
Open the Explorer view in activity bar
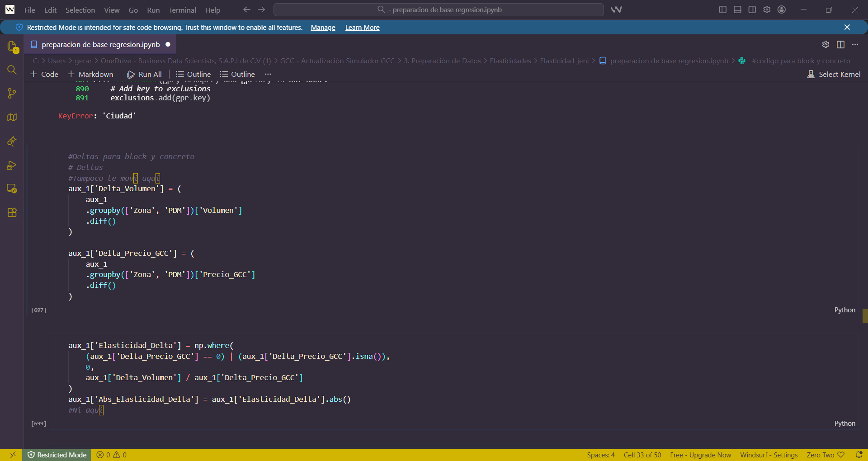pyautogui.click(x=12, y=46)
